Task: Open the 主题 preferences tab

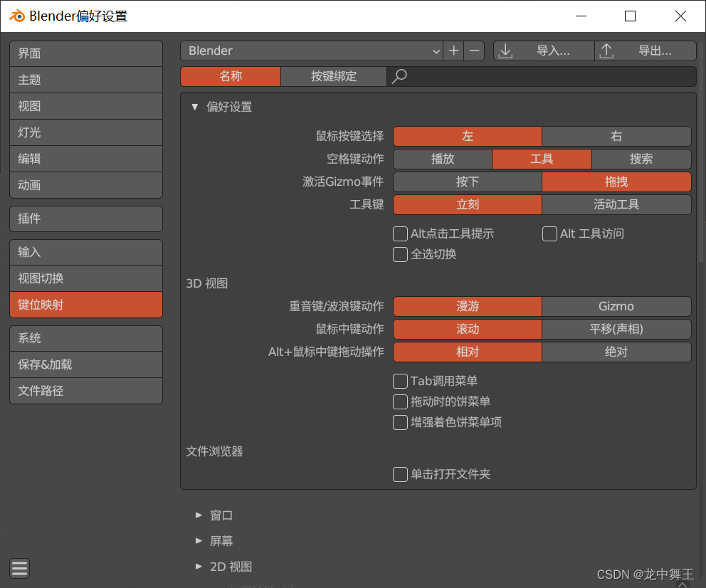Action: click(x=86, y=80)
